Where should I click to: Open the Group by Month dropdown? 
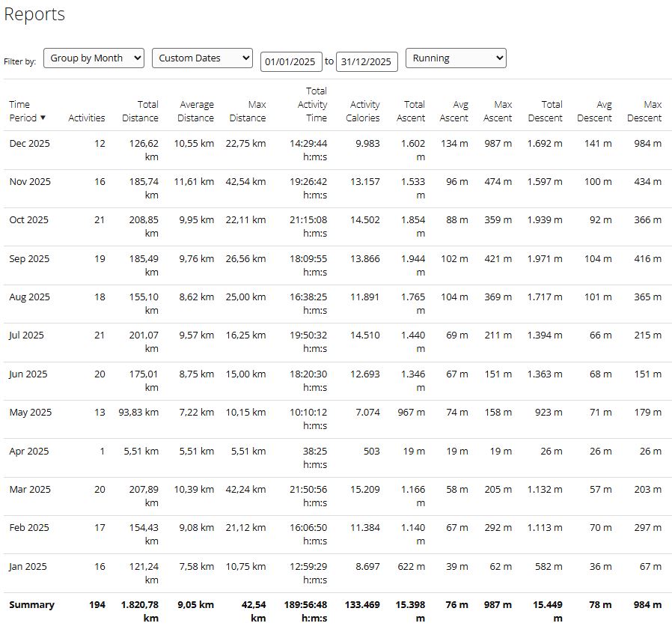93,57
